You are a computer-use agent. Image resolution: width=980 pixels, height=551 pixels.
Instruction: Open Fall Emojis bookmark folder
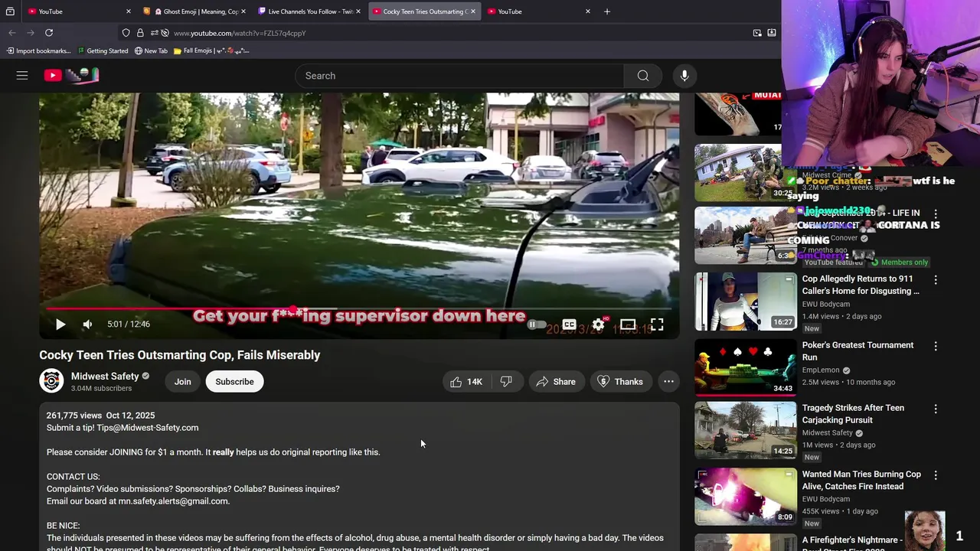[211, 51]
